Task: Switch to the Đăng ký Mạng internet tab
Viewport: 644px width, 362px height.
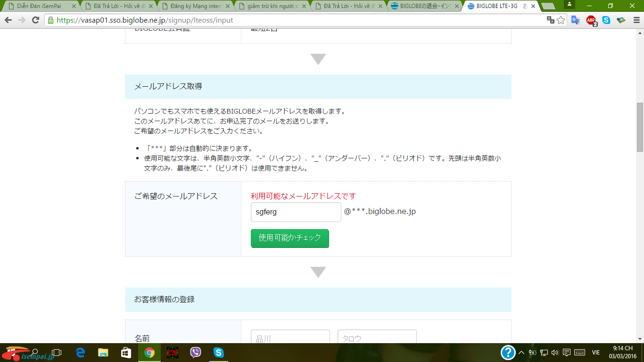Action: [196, 6]
